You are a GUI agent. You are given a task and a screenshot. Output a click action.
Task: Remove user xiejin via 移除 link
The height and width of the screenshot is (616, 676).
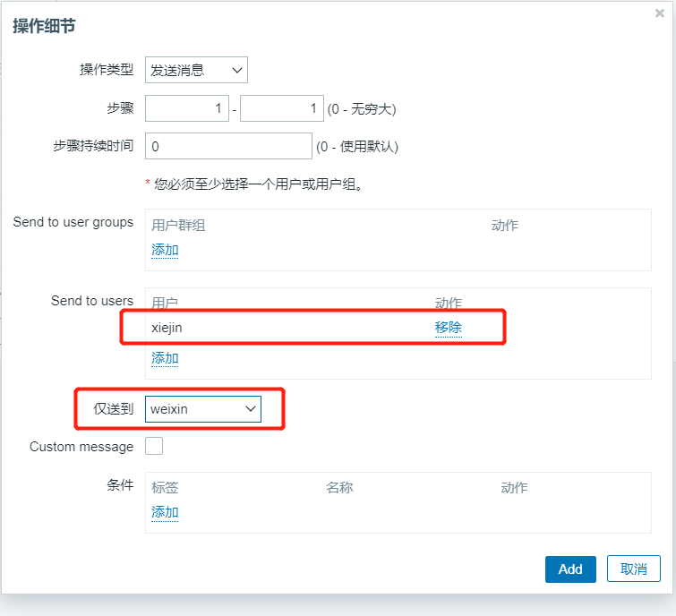click(448, 328)
